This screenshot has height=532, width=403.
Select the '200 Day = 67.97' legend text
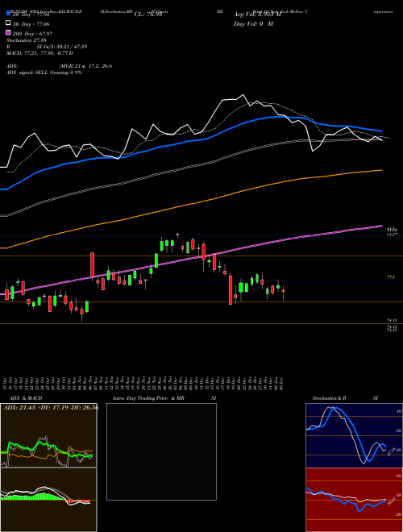[x=32, y=34]
